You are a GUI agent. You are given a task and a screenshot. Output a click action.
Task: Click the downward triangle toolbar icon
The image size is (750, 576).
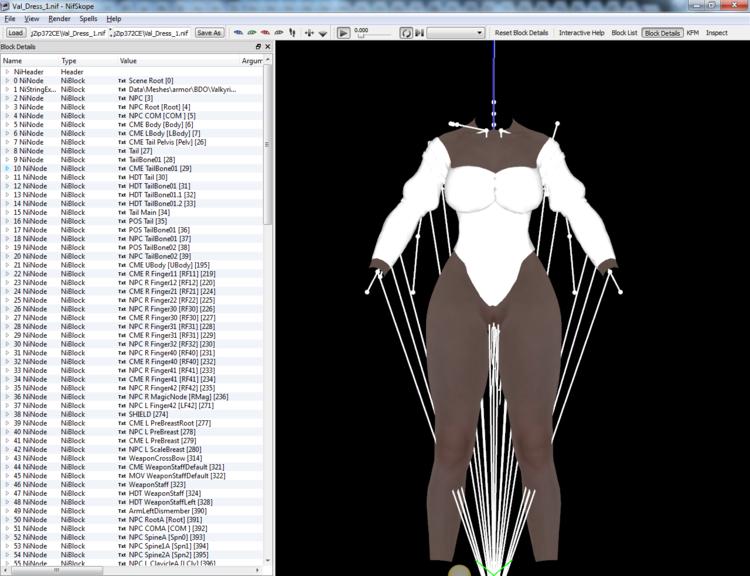coord(323,33)
